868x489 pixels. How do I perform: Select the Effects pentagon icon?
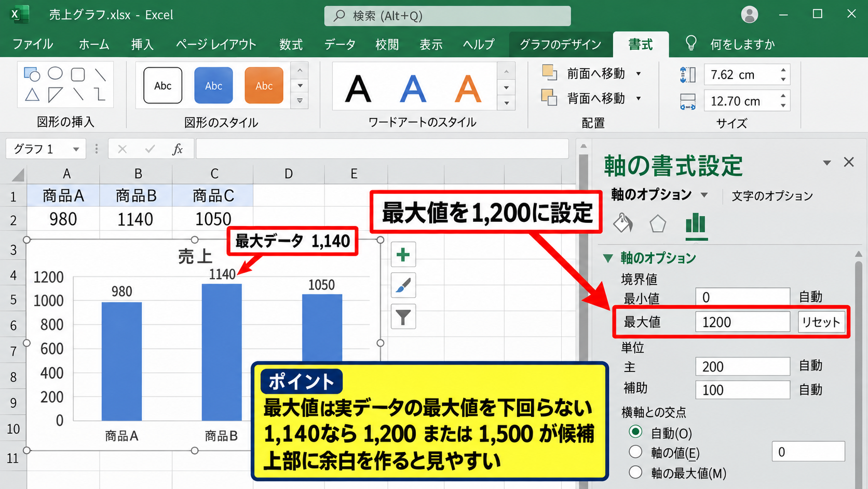tap(658, 224)
